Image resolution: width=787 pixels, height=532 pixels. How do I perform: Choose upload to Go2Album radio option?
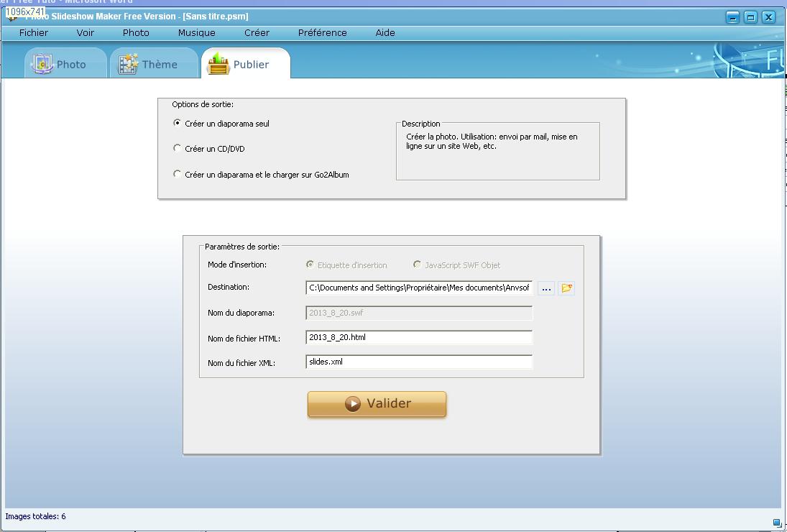click(x=178, y=174)
